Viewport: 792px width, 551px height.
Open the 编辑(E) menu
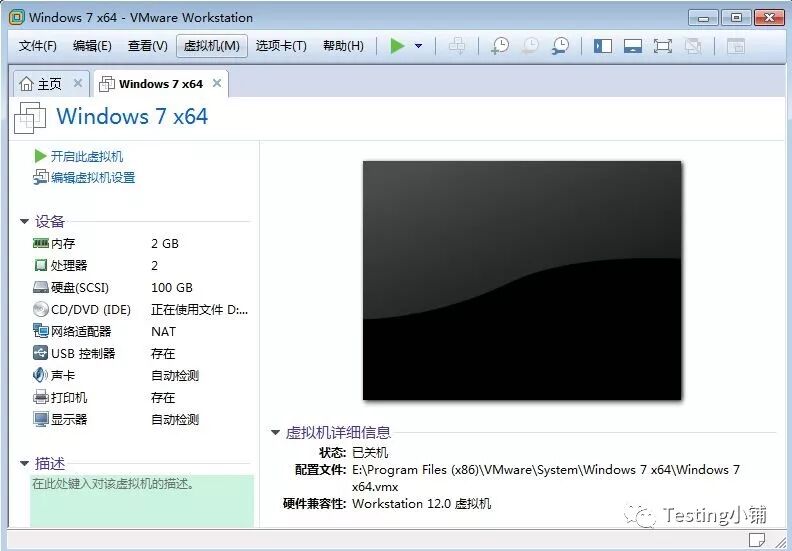coord(92,46)
